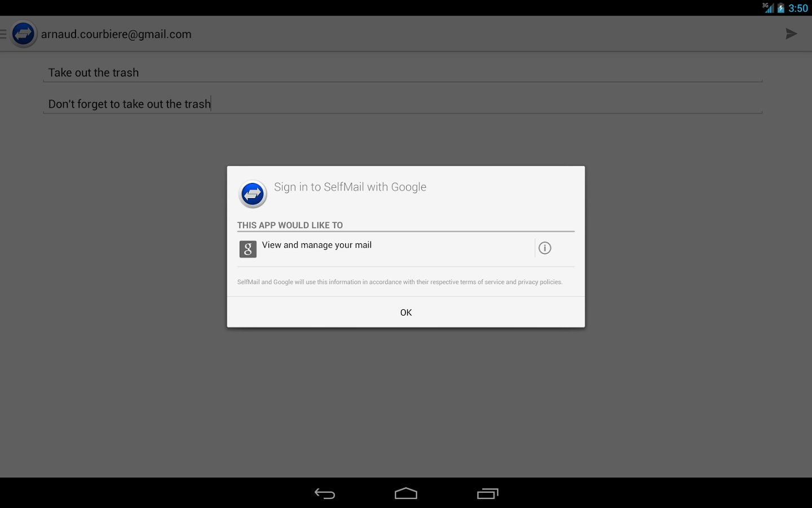Tap the 'Sign in to SelfMail with Google' title
Screen dimensions: 812x508
(x=350, y=187)
